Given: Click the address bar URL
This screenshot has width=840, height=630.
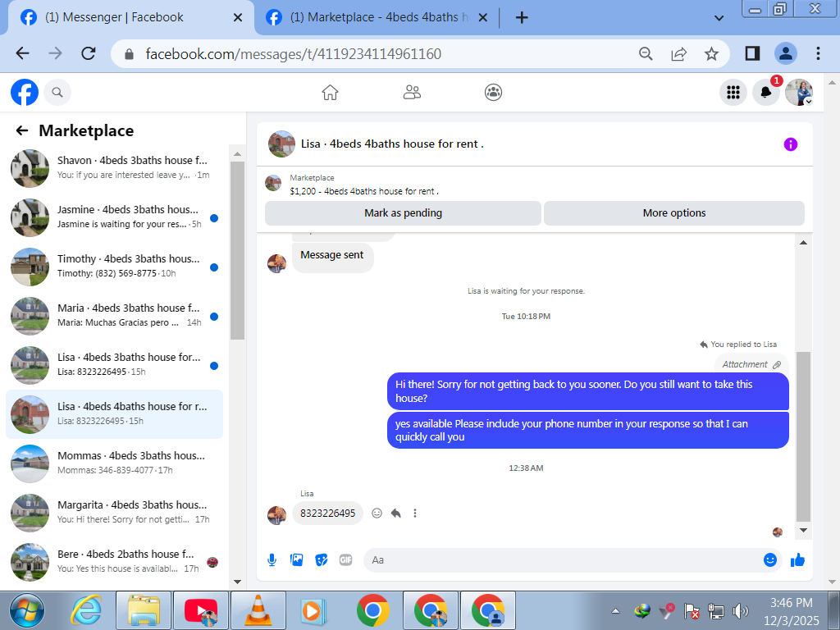Looking at the screenshot, I should [293, 54].
